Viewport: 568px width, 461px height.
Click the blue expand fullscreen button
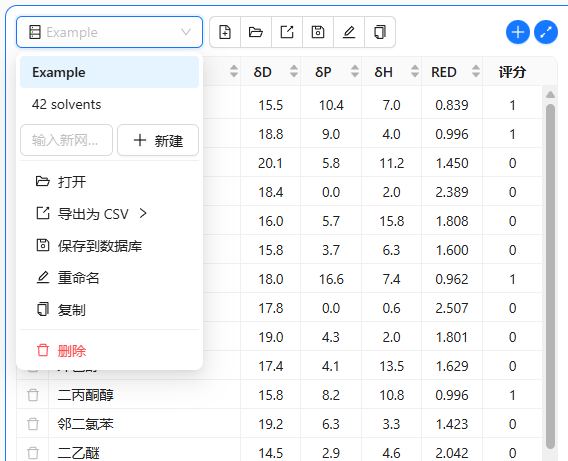click(546, 32)
